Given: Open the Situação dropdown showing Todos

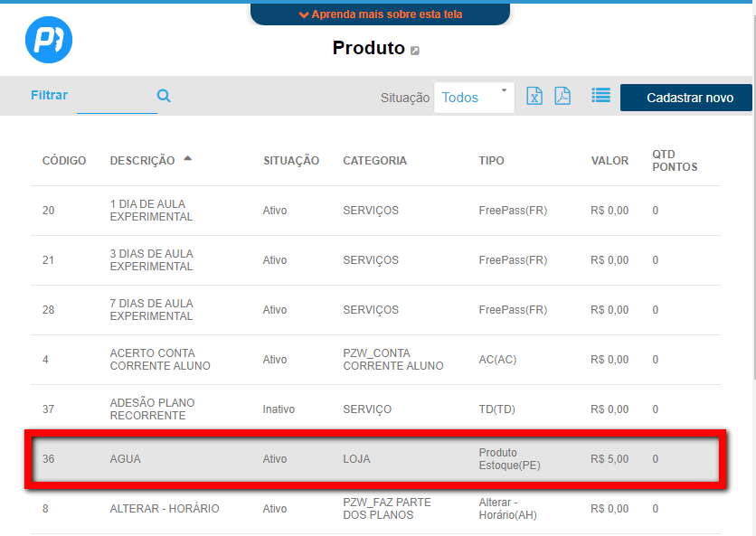Looking at the screenshot, I should [473, 98].
